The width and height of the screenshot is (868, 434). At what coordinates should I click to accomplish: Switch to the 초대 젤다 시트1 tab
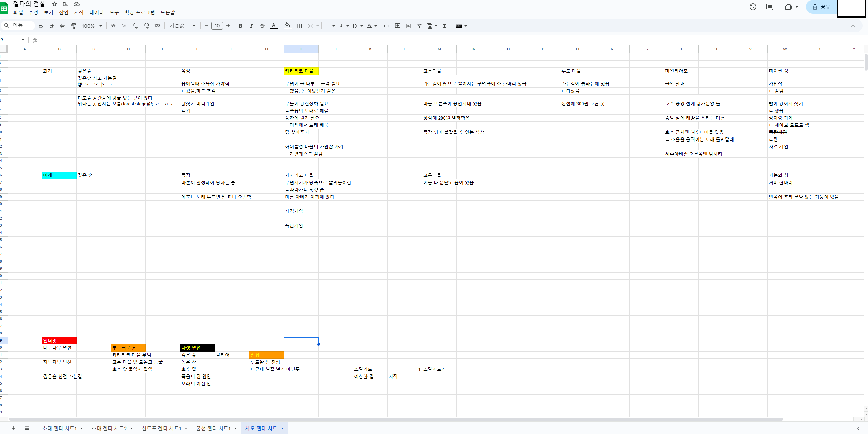coord(59,428)
